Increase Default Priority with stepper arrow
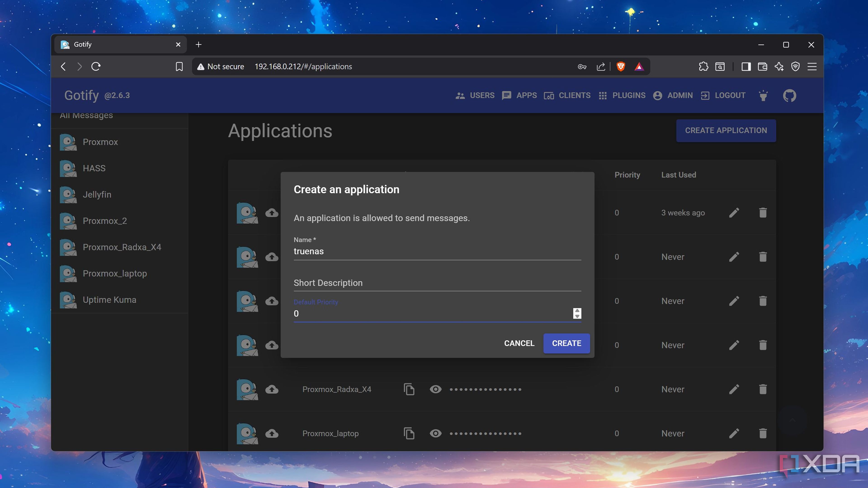This screenshot has height=488, width=868. coord(577,311)
